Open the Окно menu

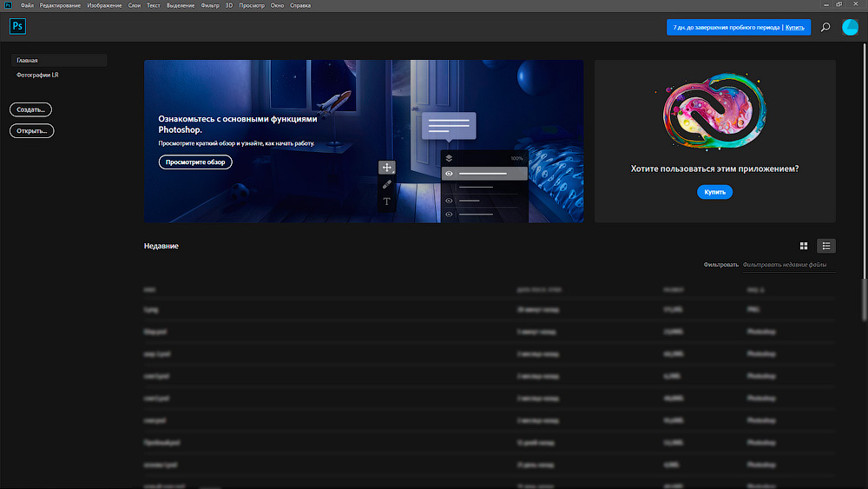point(277,5)
